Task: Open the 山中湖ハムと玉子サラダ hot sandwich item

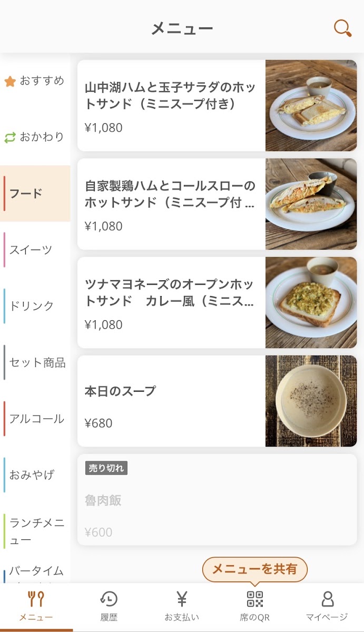Action: [171, 105]
